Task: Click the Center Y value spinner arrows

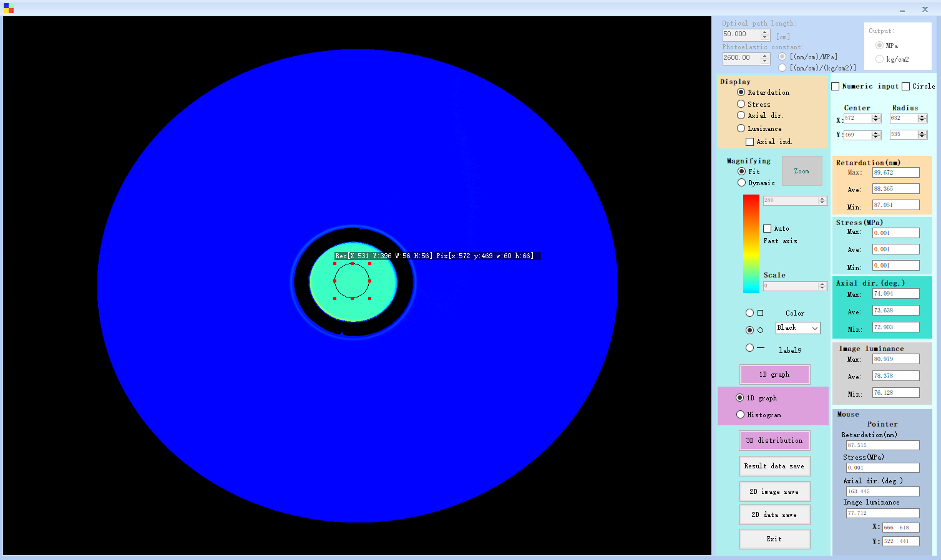Action: 876,135
